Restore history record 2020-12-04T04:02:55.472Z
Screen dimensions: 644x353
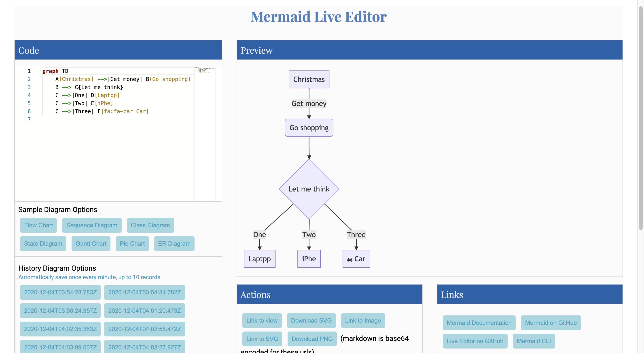144,329
